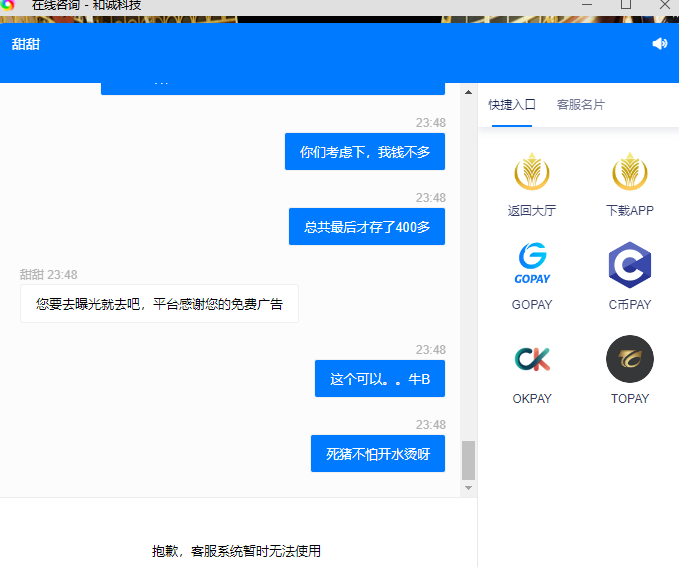Switch to the 快捷入口 tab
The width and height of the screenshot is (679, 567).
(x=512, y=105)
